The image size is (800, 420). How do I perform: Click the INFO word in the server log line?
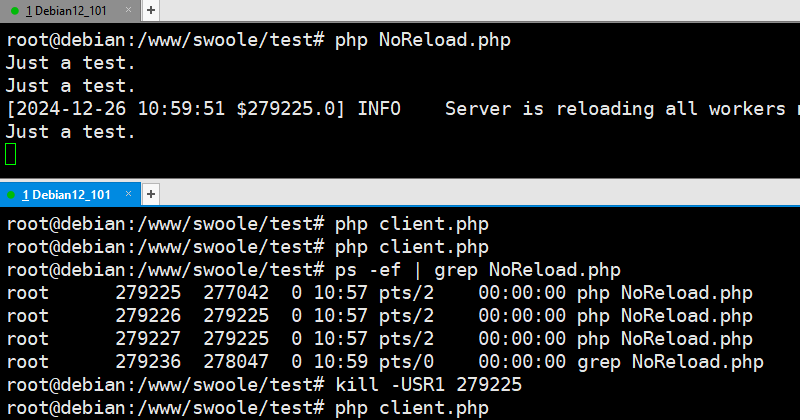tap(379, 109)
